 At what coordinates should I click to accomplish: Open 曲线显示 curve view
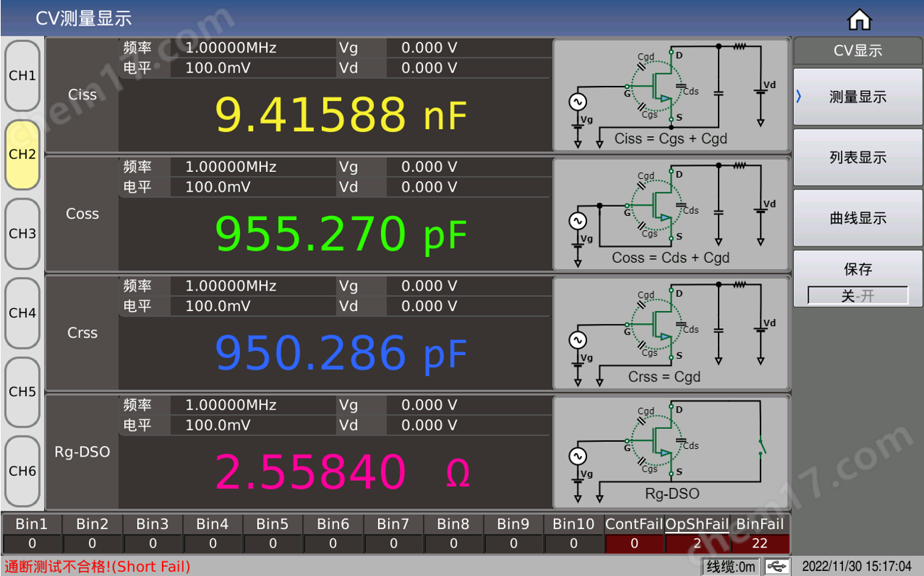857,218
